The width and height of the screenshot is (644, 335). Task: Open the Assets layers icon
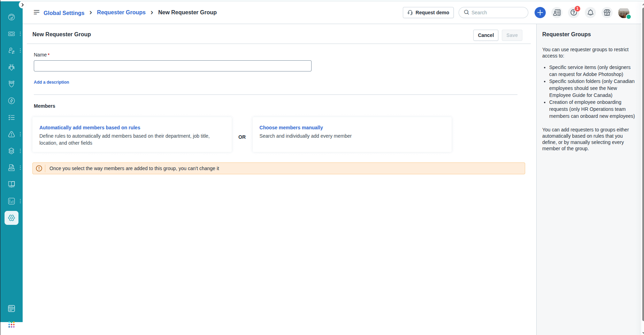pos(11,151)
